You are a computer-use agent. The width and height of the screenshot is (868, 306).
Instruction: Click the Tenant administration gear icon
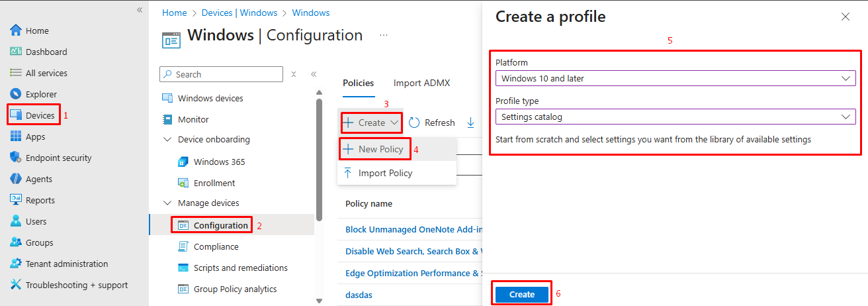16,264
